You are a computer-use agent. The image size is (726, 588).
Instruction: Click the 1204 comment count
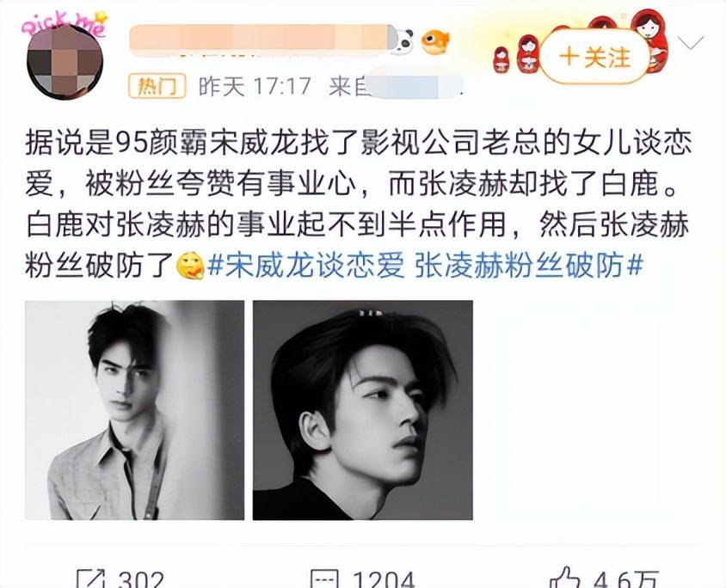(x=384, y=579)
